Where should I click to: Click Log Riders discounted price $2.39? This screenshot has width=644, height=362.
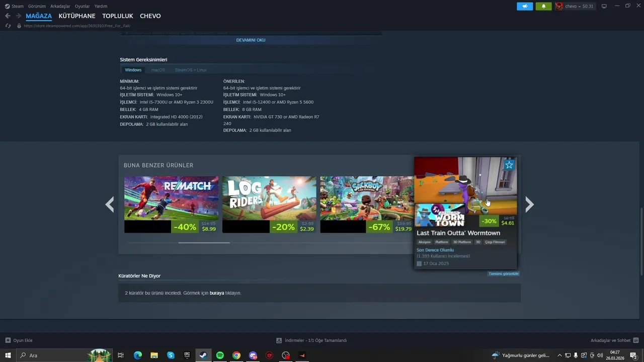[307, 229]
